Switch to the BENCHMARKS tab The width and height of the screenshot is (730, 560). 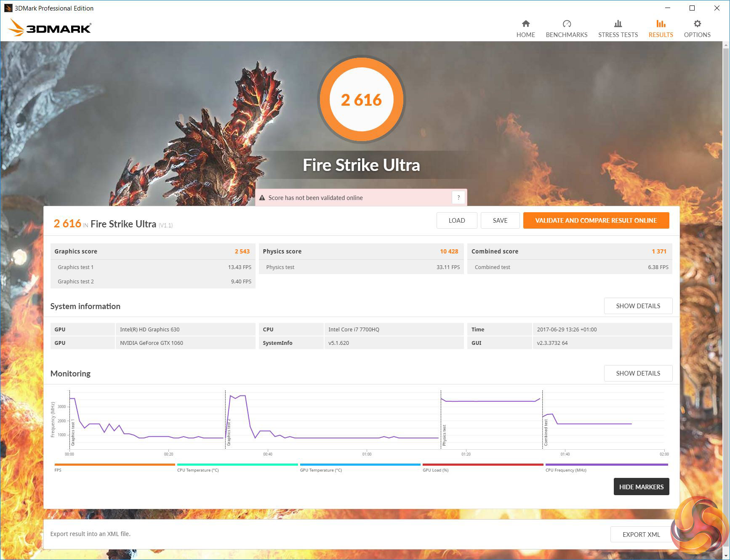[x=567, y=35]
